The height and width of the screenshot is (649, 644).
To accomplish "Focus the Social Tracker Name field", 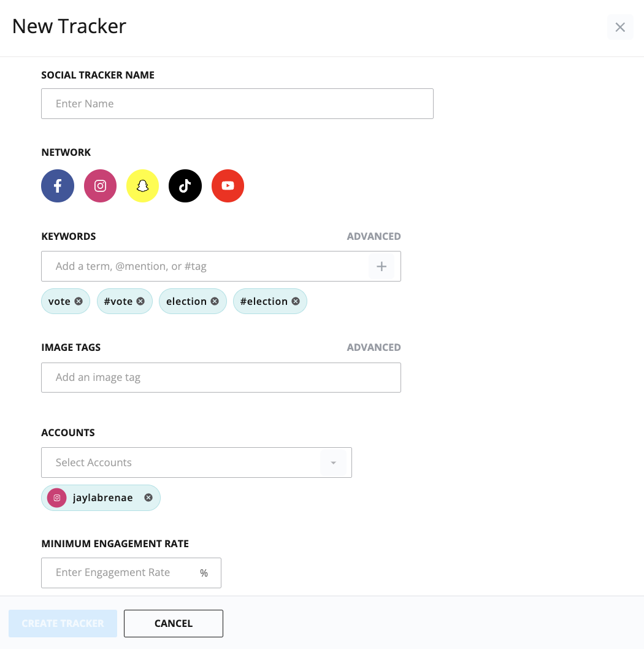I will pyautogui.click(x=237, y=104).
